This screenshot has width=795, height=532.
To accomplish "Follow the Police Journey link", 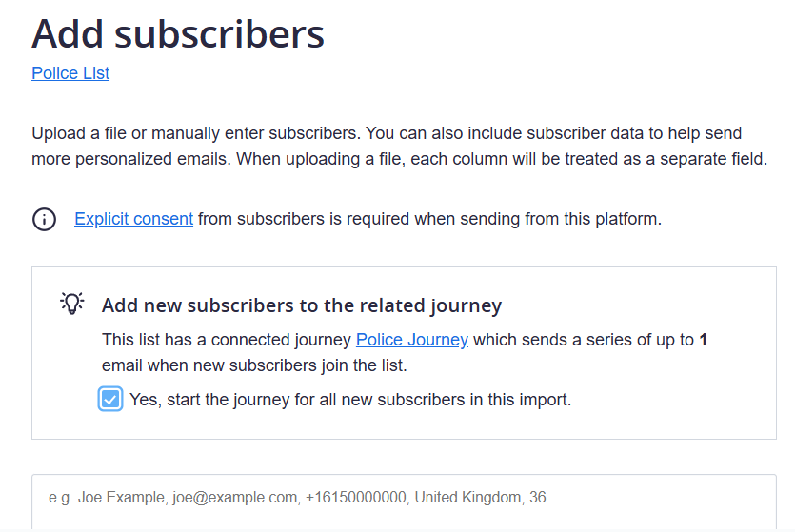I will (411, 340).
